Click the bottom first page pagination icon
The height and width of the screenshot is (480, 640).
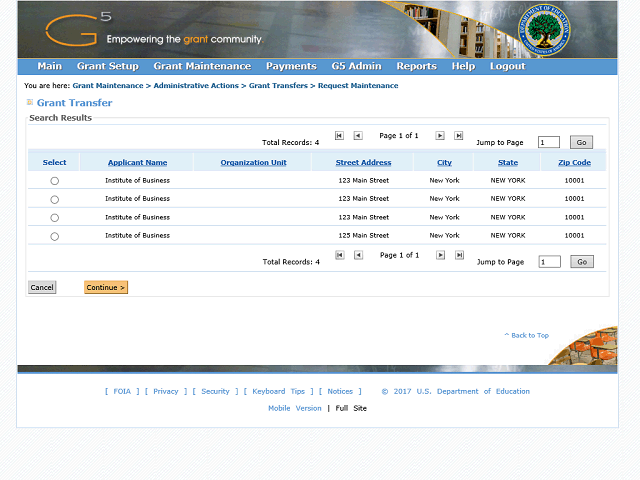(339, 255)
